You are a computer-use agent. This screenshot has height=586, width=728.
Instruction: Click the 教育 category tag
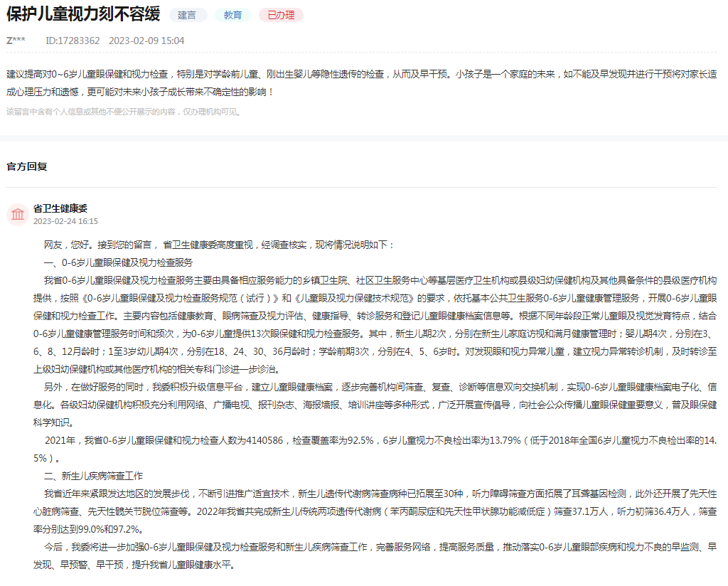click(x=232, y=16)
